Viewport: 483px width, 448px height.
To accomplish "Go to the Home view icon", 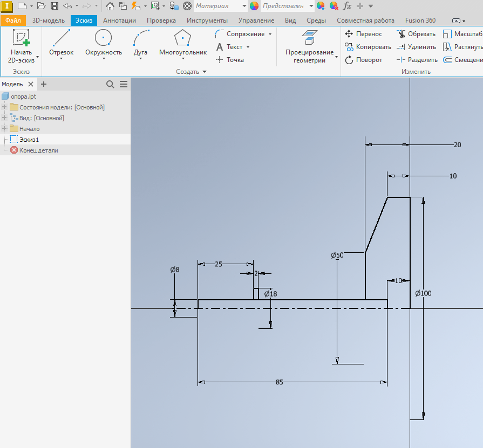I will click(110, 6).
